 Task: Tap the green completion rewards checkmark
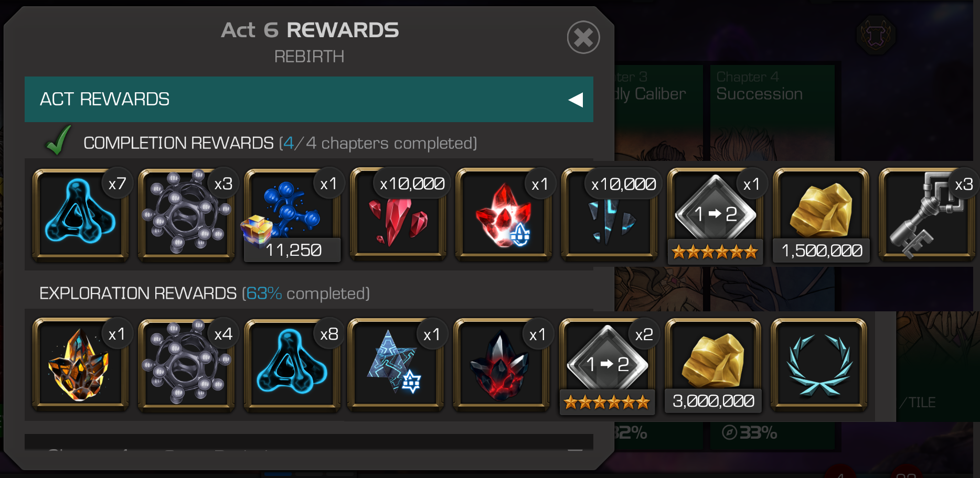(x=58, y=140)
